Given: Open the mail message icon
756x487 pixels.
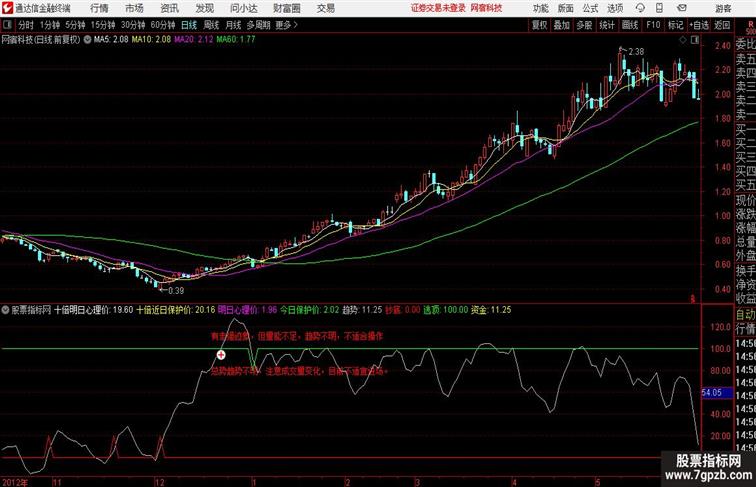Looking at the screenshot, I should pyautogui.click(x=682, y=8).
